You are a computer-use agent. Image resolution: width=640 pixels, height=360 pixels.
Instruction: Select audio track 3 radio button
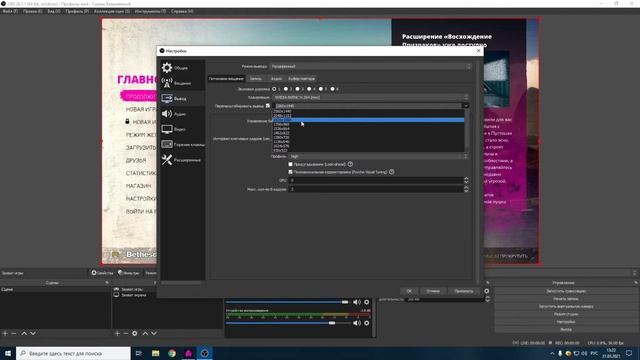[298, 89]
